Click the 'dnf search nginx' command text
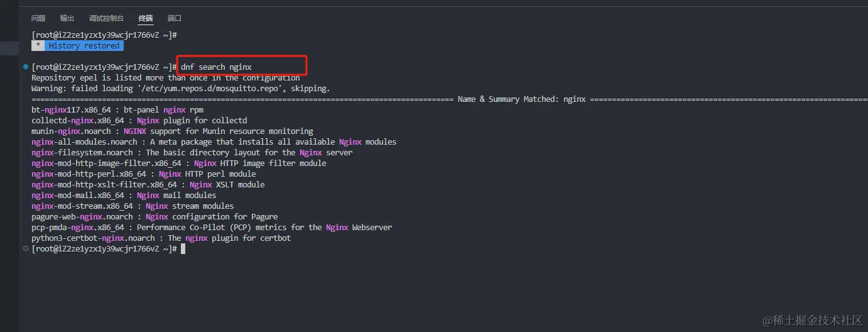868x332 pixels. [x=216, y=67]
